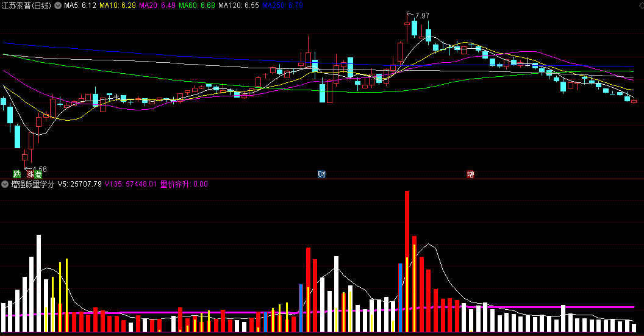Click the magenta V135: 57448.01 value

point(131,184)
